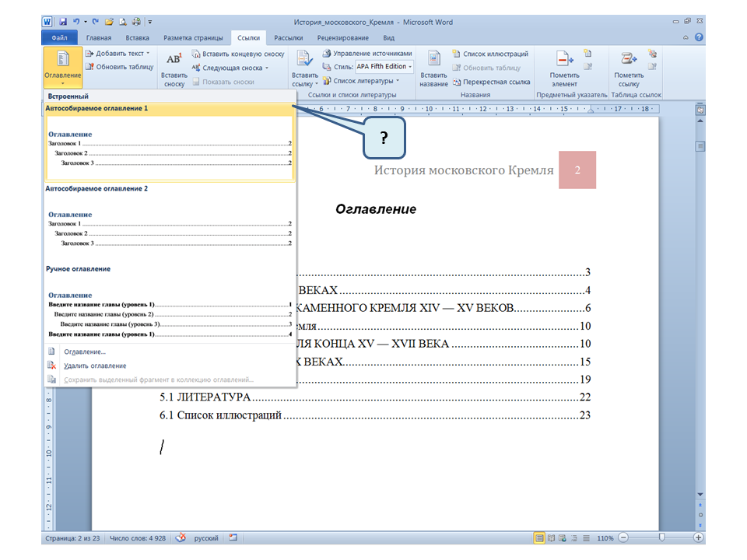The image size is (747, 560).
Task: Expand the APA Fifth Edition style combo box
Action: click(x=410, y=67)
